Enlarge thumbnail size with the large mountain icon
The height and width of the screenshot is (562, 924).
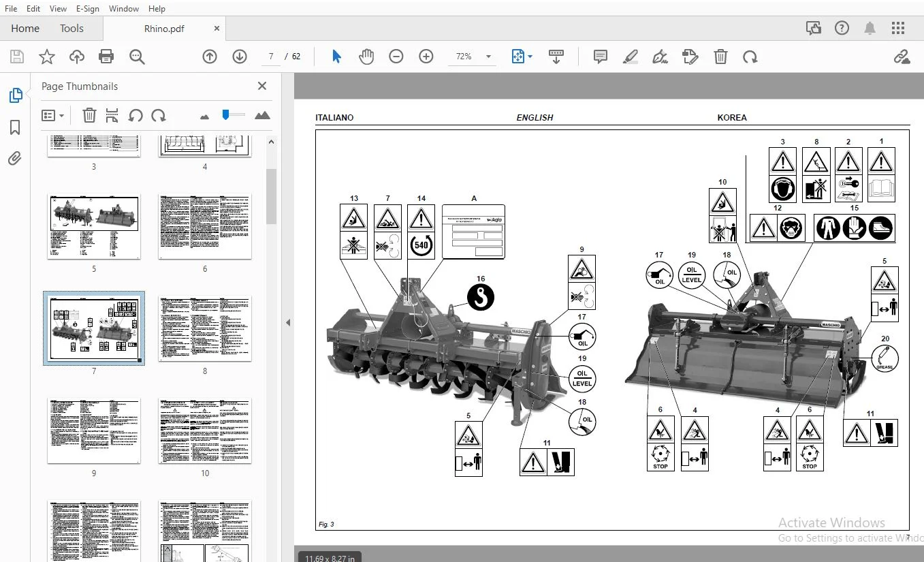pyautogui.click(x=262, y=116)
